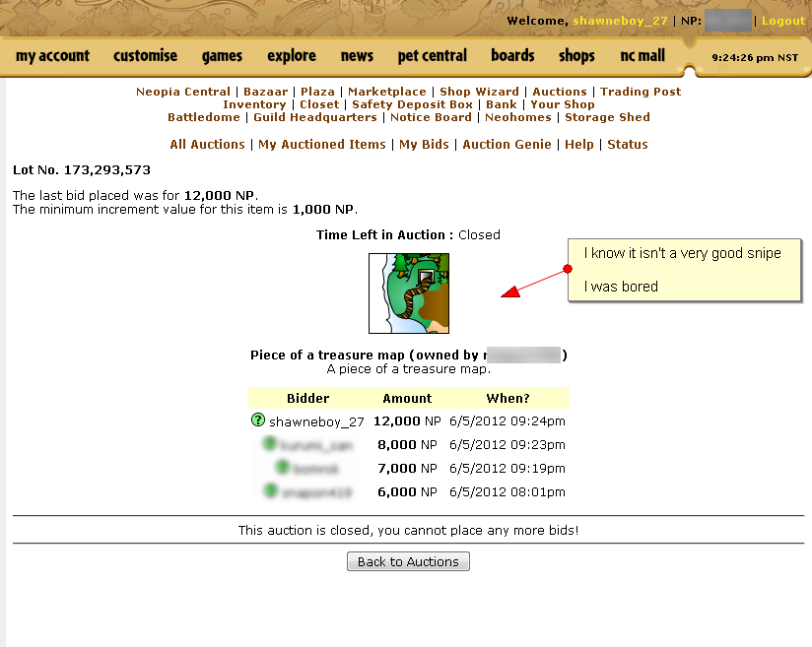Click the 7,000 NP bid amount
This screenshot has height=647, width=812.
pyautogui.click(x=407, y=469)
